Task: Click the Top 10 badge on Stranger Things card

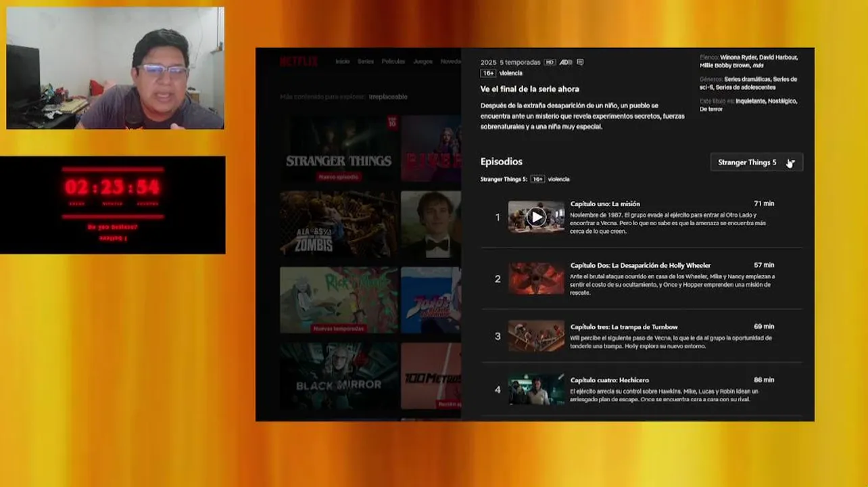Action: (392, 122)
